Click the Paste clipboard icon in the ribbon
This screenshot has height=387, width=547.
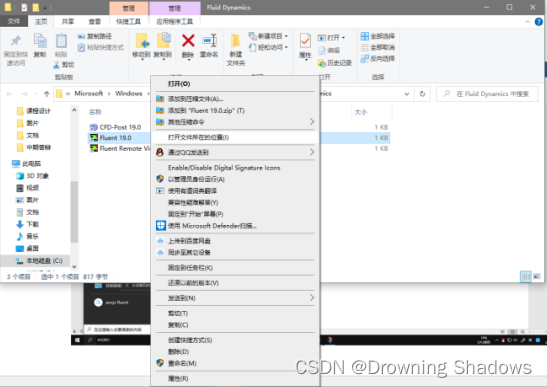click(61, 41)
